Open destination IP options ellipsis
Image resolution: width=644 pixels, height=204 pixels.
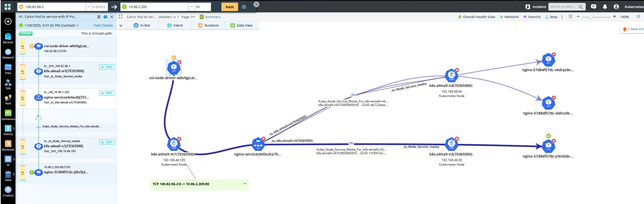coord(192,7)
